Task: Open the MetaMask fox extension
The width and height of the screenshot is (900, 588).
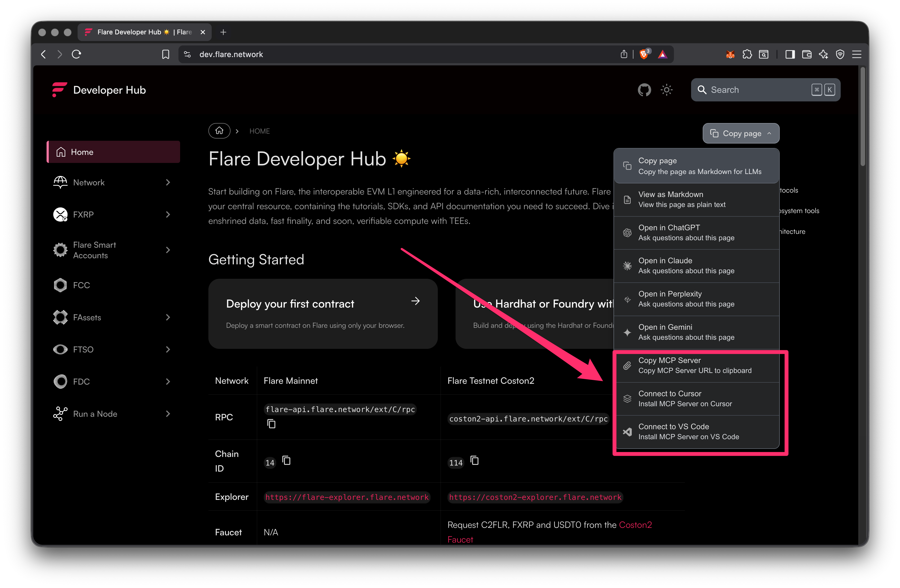Action: pyautogui.click(x=730, y=54)
